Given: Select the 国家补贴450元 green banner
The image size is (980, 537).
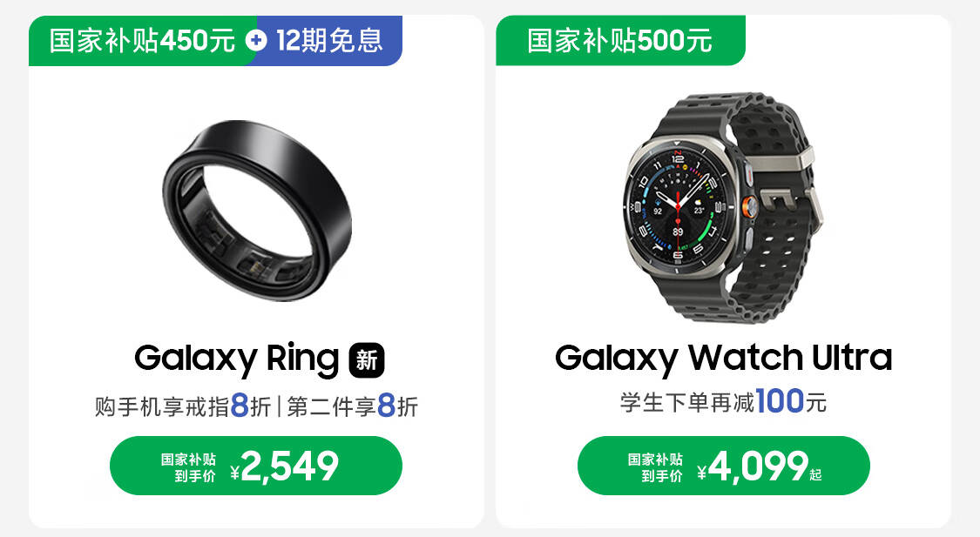Looking at the screenshot, I should [x=143, y=41].
